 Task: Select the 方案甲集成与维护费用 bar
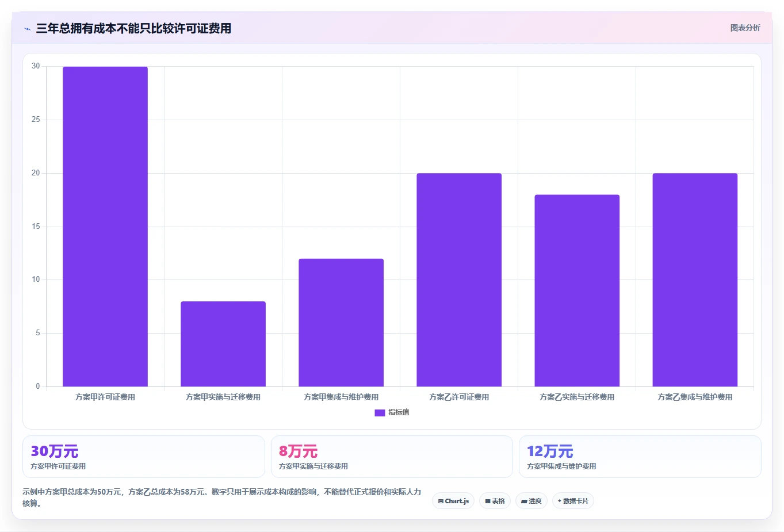(341, 323)
